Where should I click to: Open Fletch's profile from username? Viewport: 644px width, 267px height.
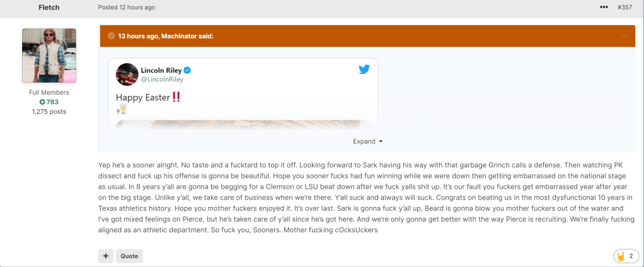click(49, 7)
